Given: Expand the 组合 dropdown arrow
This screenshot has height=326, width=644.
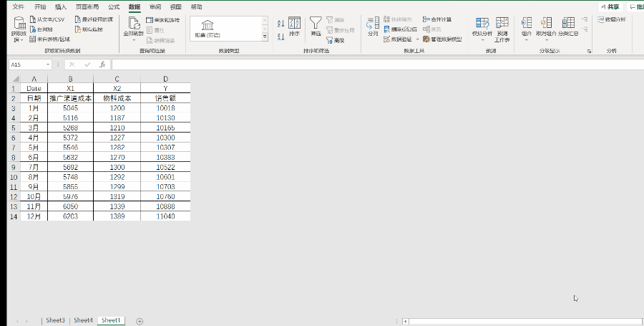Looking at the screenshot, I should click(527, 40).
